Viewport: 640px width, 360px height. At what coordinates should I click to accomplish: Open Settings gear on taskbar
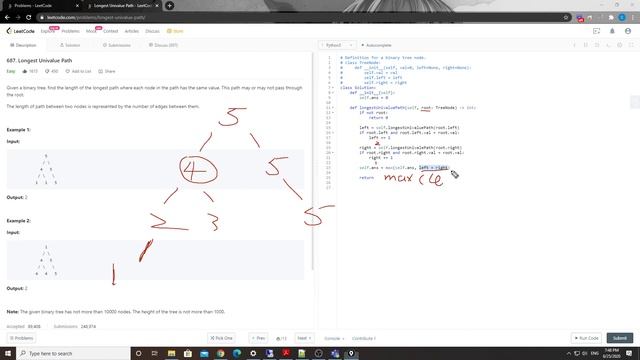(253, 353)
